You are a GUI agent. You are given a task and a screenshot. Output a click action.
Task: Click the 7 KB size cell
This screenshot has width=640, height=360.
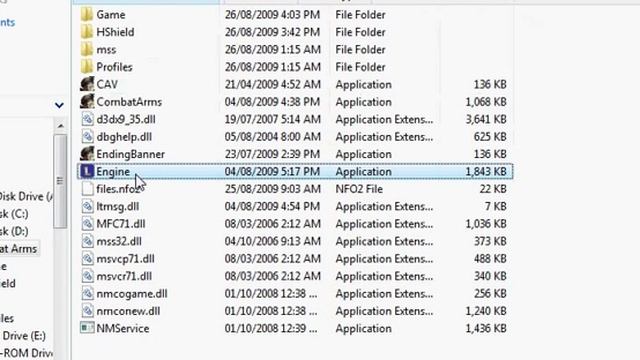point(496,207)
